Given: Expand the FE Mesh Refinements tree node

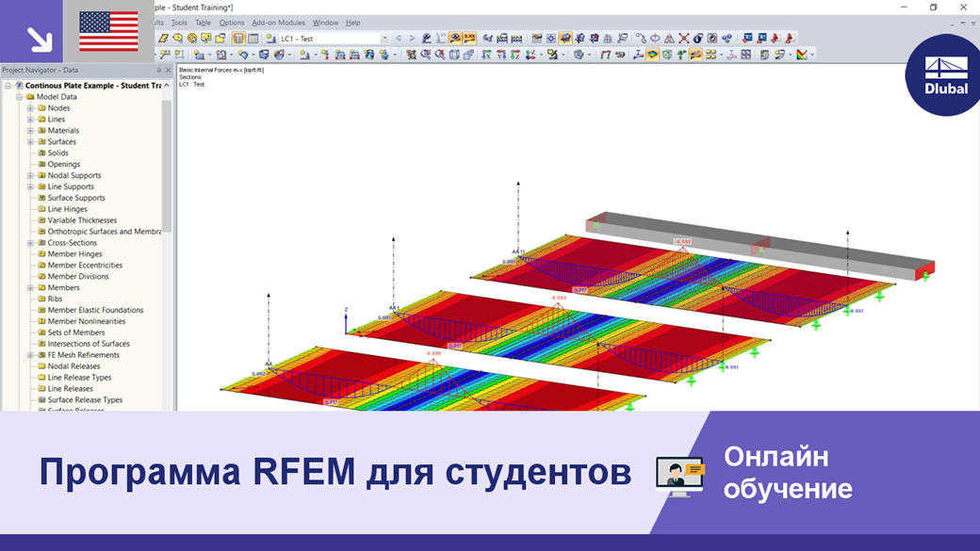Looking at the screenshot, I should coord(30,355).
